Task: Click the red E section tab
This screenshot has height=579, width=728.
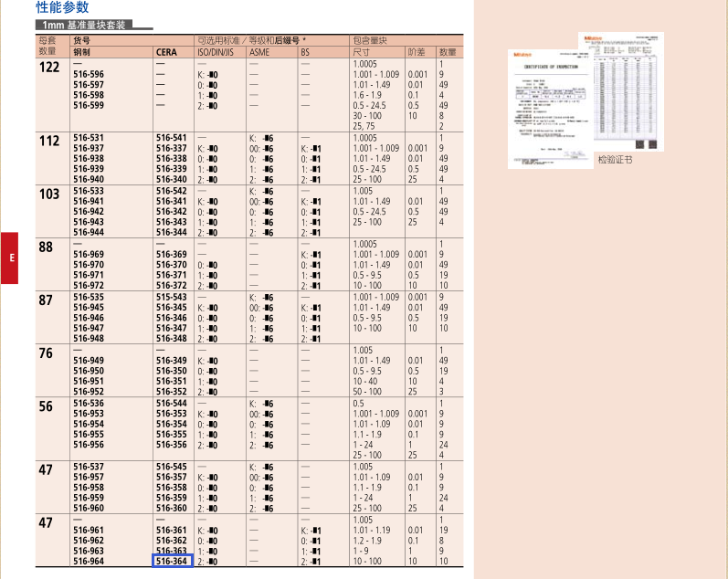Action: pos(9,258)
